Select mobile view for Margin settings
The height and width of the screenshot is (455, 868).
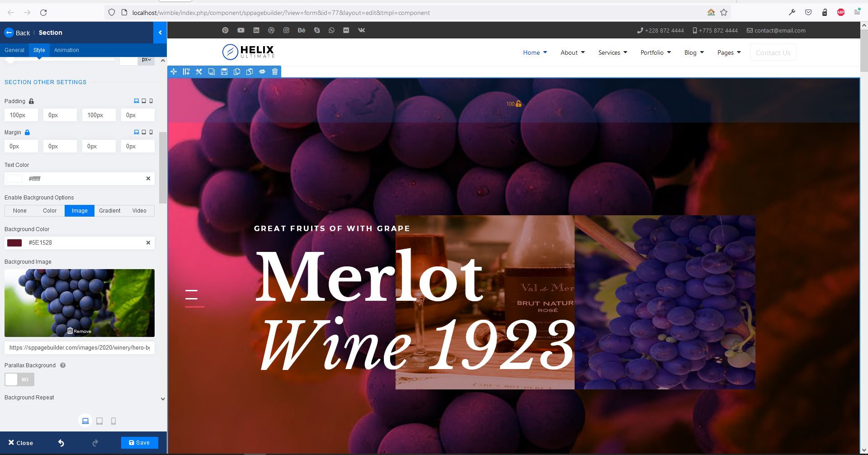click(151, 132)
